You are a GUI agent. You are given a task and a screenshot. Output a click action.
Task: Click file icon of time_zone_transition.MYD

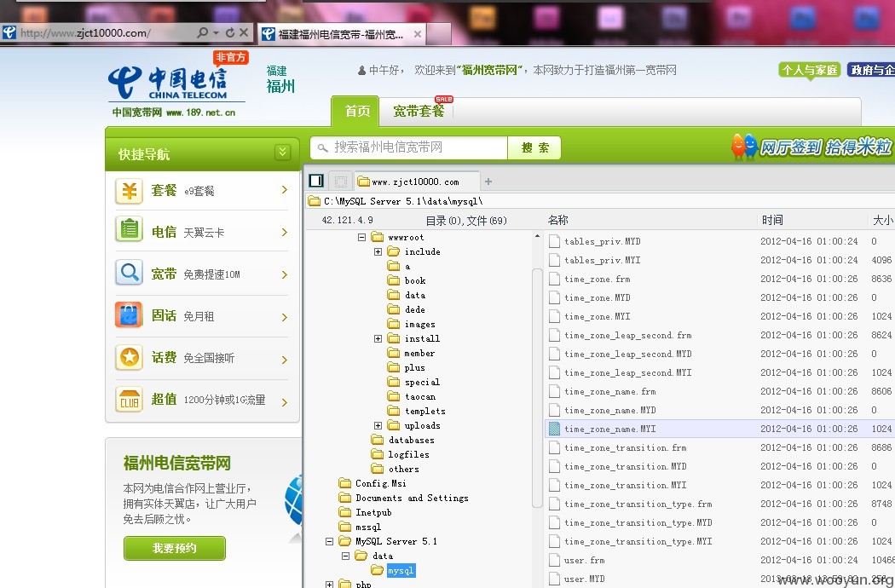coord(554,466)
